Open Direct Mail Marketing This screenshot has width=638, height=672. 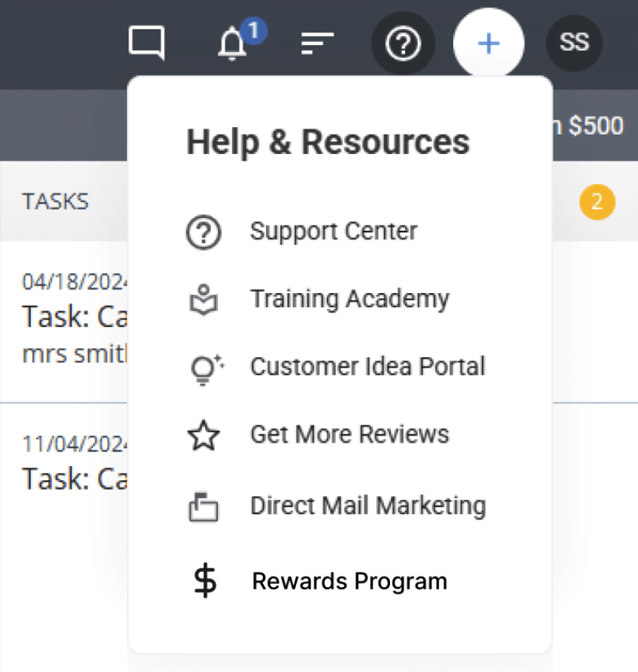[x=367, y=505]
